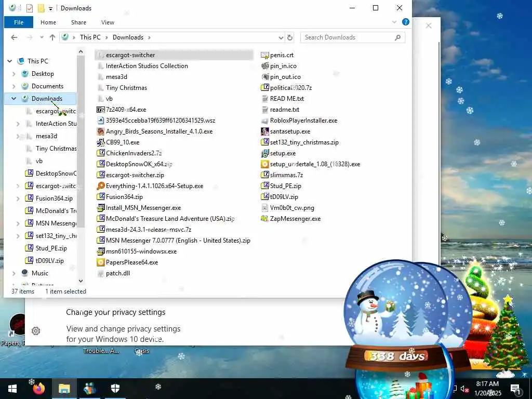The image size is (532, 399).
Task: Expand the Documents tree node
Action: [x=14, y=86]
